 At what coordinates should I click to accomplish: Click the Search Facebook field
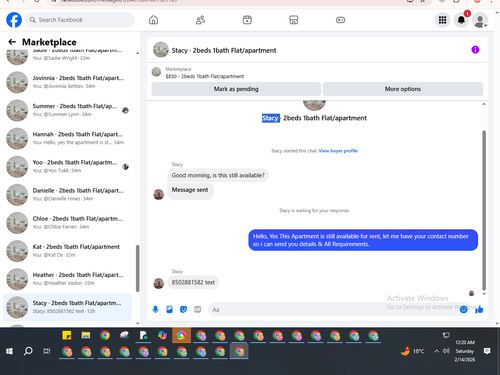tap(80, 20)
